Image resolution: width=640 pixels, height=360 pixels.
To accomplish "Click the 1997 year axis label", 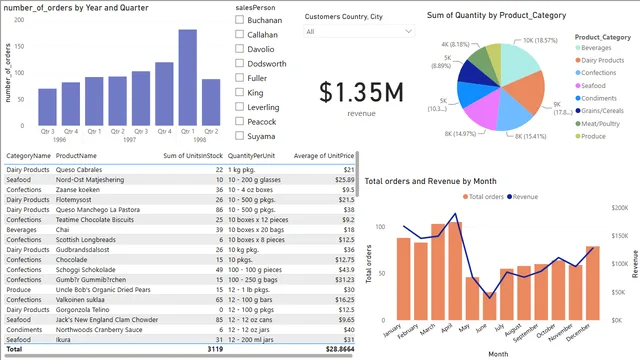I will (129, 140).
